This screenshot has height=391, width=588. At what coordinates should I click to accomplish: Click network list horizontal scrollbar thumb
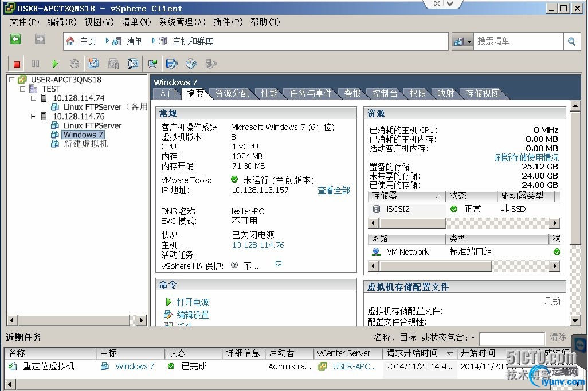pos(436,266)
